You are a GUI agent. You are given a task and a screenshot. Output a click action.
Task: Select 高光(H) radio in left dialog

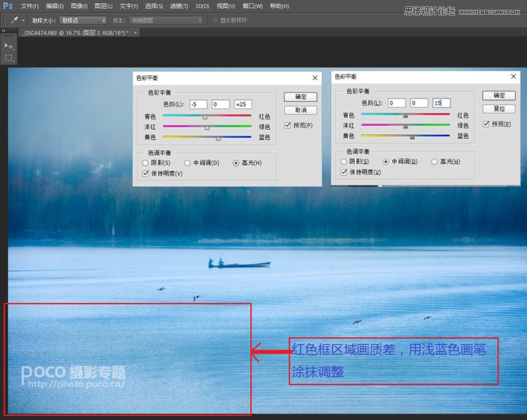coord(236,163)
